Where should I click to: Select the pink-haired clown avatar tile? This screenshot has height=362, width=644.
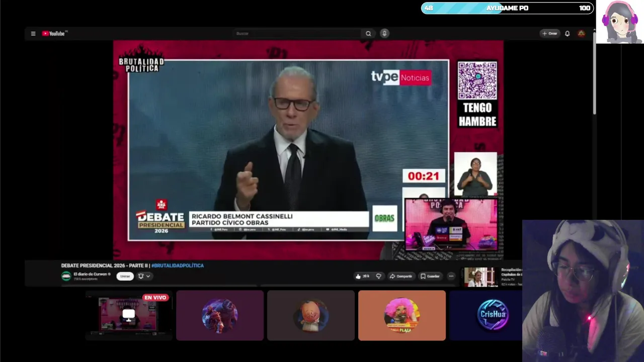click(x=402, y=315)
